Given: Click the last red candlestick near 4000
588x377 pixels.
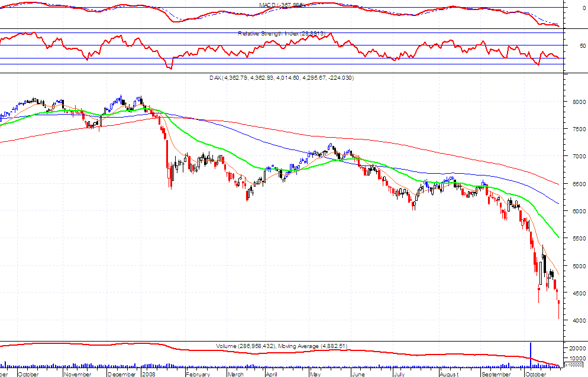Looking at the screenshot, I should (559, 309).
